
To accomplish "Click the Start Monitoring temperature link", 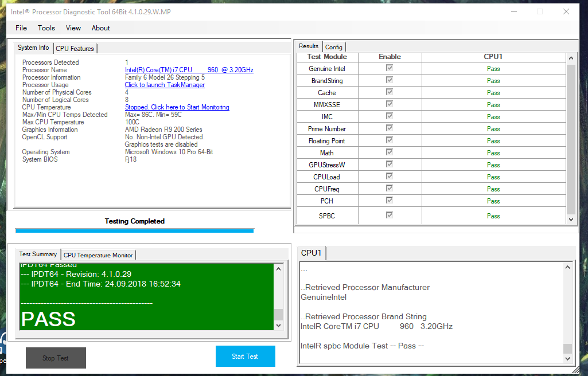I will 177,107.
